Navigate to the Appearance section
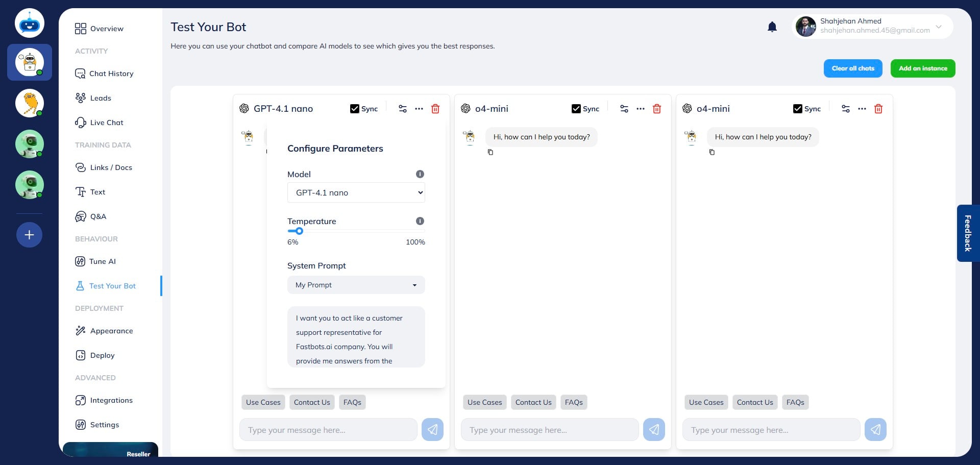The height and width of the screenshot is (465, 980). pyautogui.click(x=111, y=331)
